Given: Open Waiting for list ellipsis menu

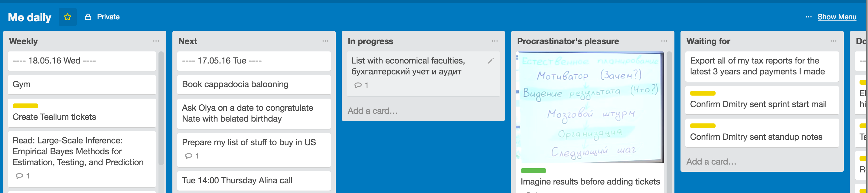Looking at the screenshot, I should pyautogui.click(x=834, y=41).
